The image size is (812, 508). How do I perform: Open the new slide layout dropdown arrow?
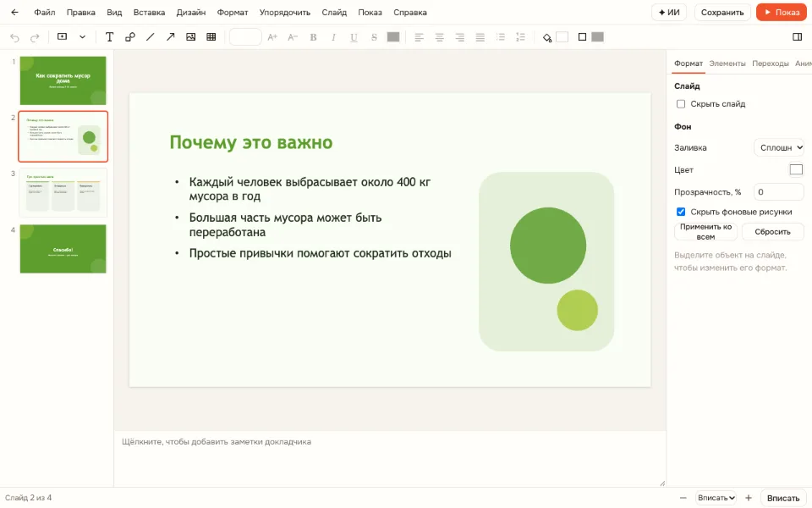(82, 36)
